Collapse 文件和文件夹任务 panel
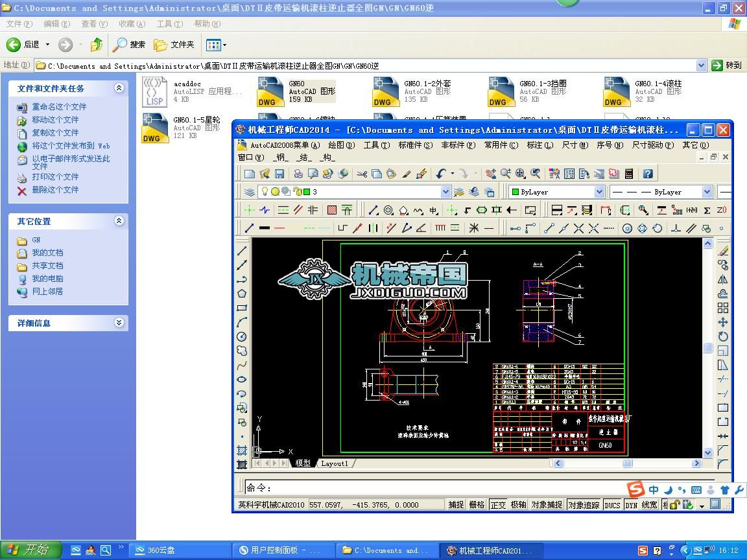747x560 pixels. [x=119, y=88]
